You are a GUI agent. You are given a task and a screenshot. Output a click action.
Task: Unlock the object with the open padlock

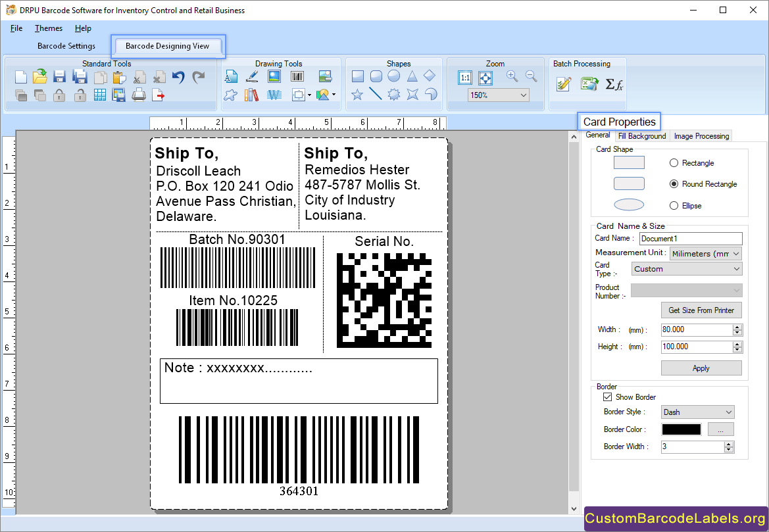[80, 95]
